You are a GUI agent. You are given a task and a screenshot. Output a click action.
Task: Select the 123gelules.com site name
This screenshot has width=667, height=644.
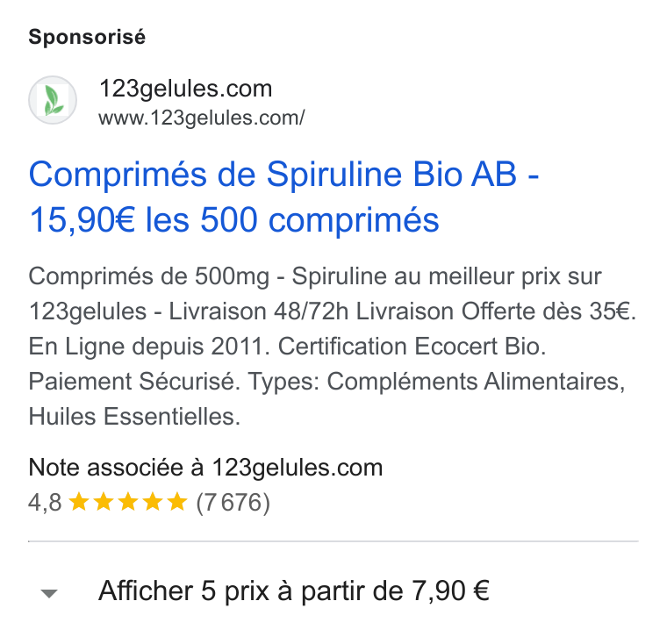(x=185, y=89)
